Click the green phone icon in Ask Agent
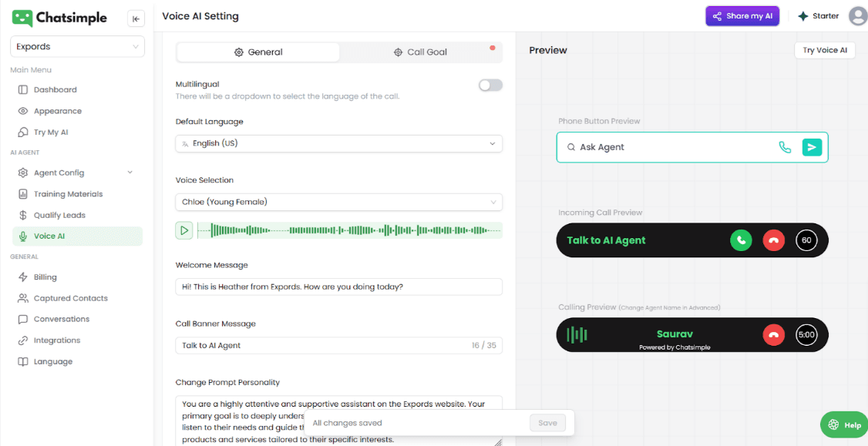868x446 pixels. 785,147
